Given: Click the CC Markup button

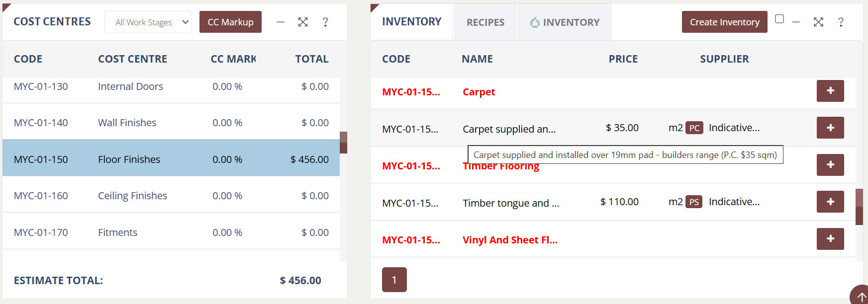Looking at the screenshot, I should click(x=230, y=22).
